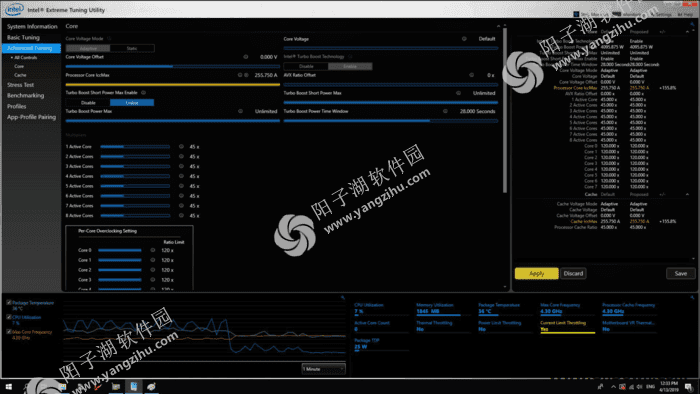Open info icon for 6 Active Cores
Screen dimensions: 700x394
click(181, 195)
